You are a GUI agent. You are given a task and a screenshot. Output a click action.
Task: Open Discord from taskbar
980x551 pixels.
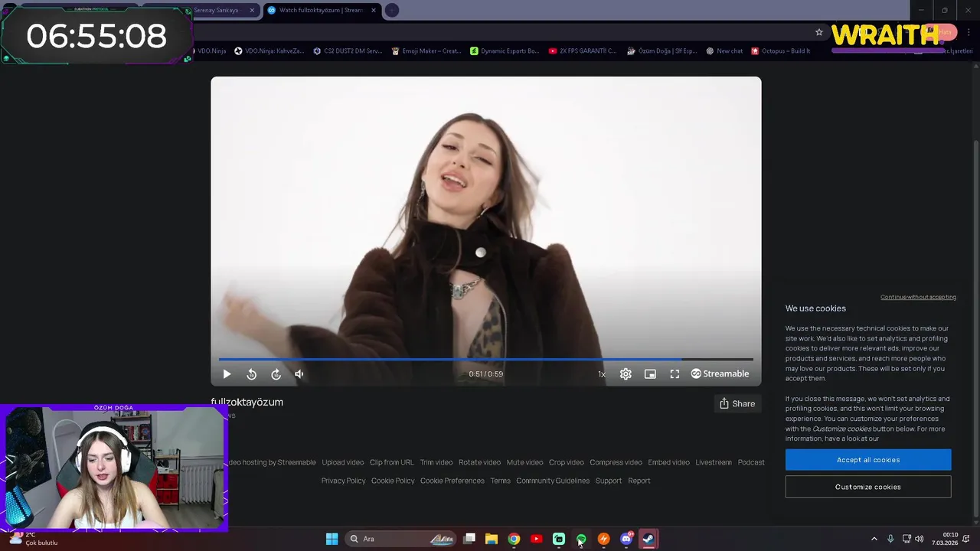[x=626, y=539]
